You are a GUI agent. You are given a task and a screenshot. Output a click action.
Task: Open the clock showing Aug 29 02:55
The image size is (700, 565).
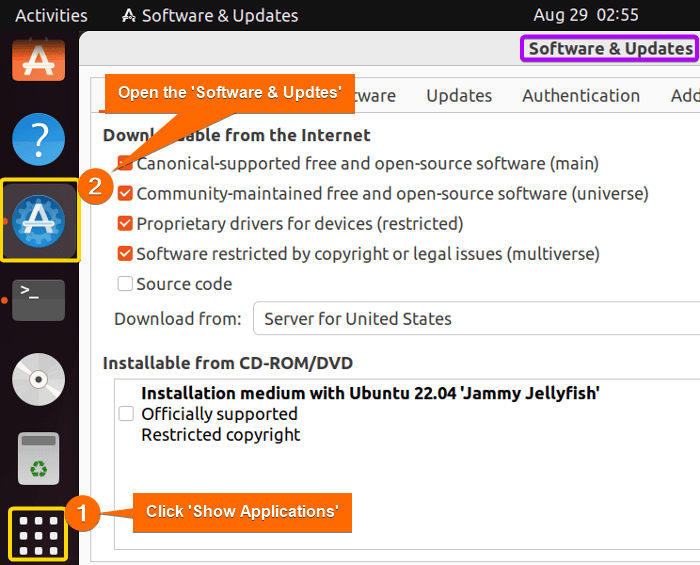click(586, 15)
